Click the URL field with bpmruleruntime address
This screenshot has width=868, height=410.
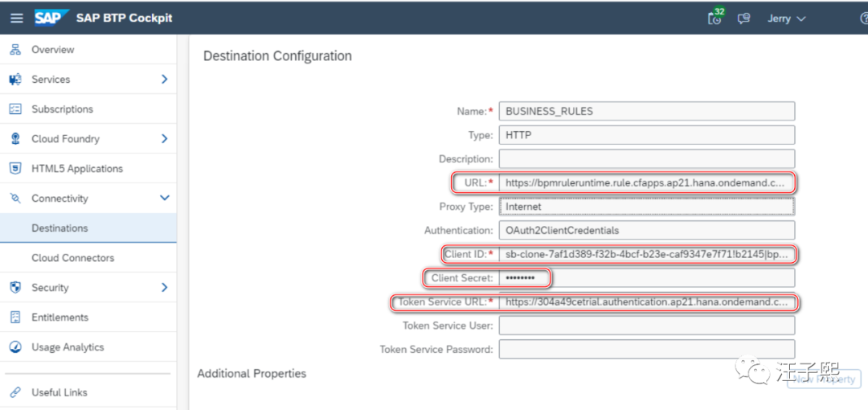(646, 182)
